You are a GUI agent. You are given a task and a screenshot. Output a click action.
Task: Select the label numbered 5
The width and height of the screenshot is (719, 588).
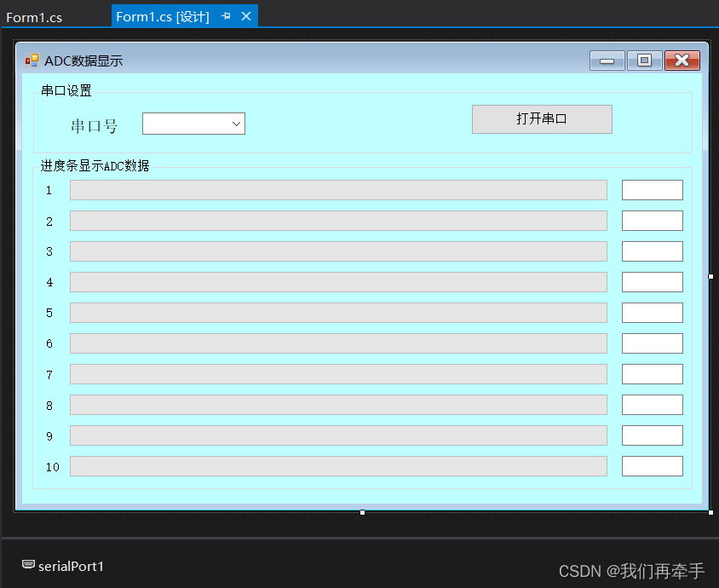(49, 313)
